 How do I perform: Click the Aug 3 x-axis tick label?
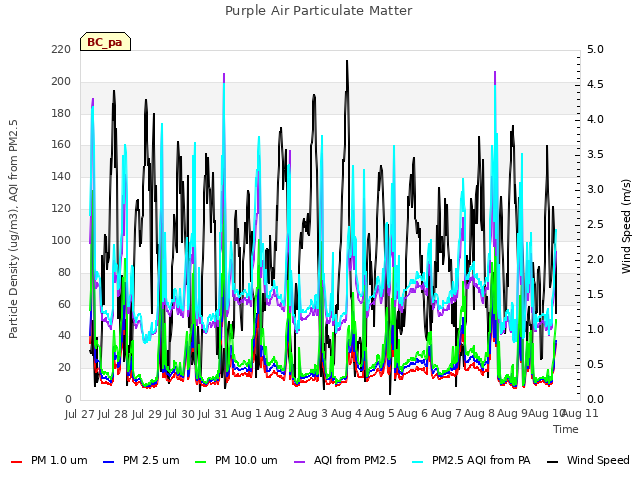(313, 413)
